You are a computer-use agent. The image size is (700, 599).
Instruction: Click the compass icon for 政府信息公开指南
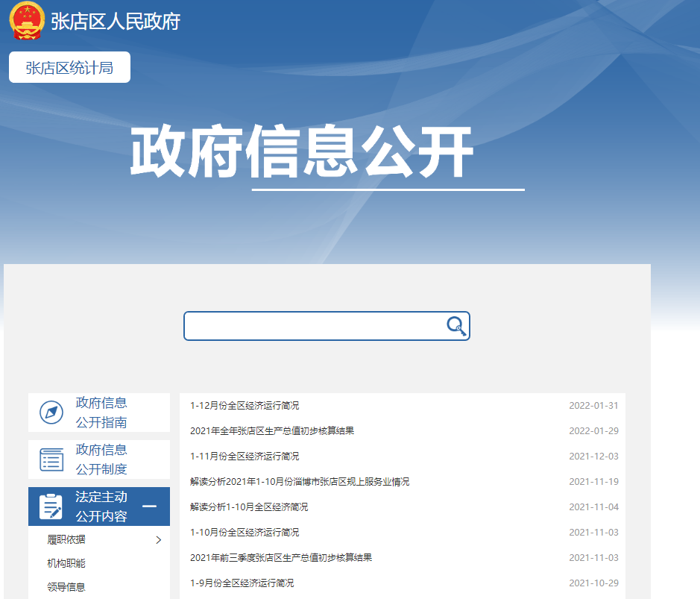click(x=51, y=413)
